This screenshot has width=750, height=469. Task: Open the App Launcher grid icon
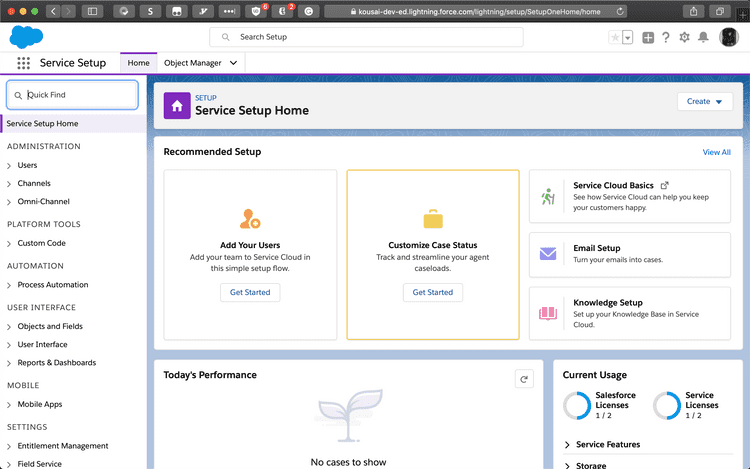[x=23, y=63]
